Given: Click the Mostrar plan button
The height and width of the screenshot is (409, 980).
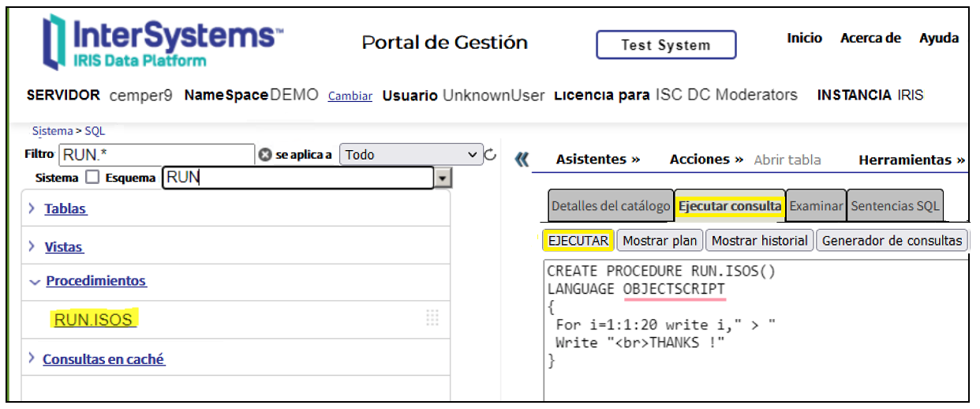Looking at the screenshot, I should pyautogui.click(x=659, y=241).
